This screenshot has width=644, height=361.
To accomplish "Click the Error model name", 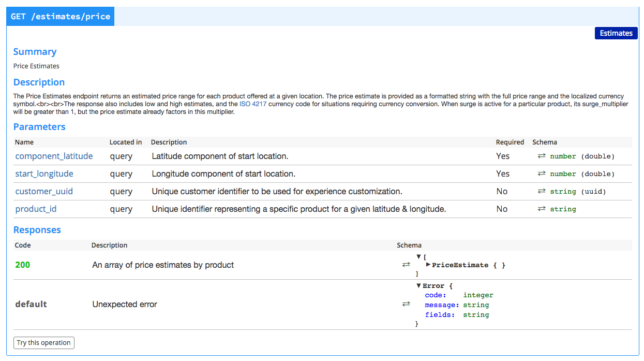I will (434, 285).
